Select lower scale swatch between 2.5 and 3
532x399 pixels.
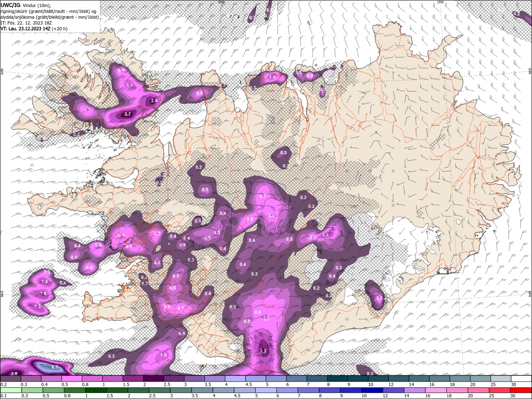point(159,390)
